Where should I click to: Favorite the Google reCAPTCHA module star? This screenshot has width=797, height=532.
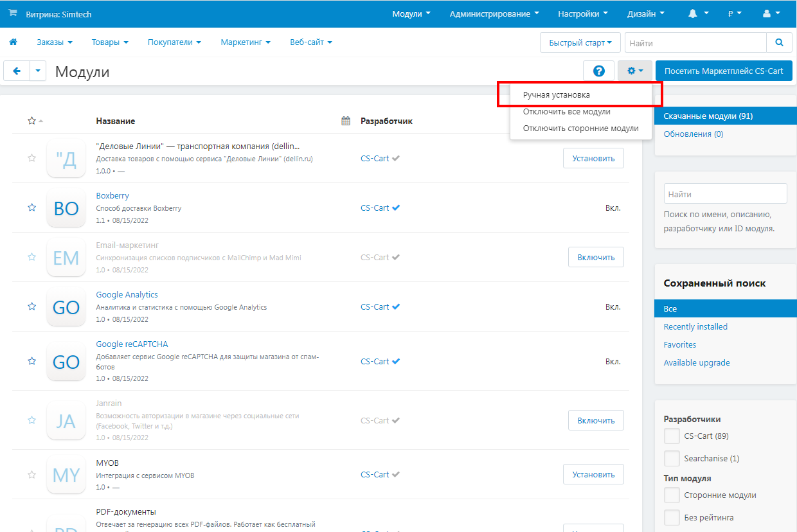(31, 361)
